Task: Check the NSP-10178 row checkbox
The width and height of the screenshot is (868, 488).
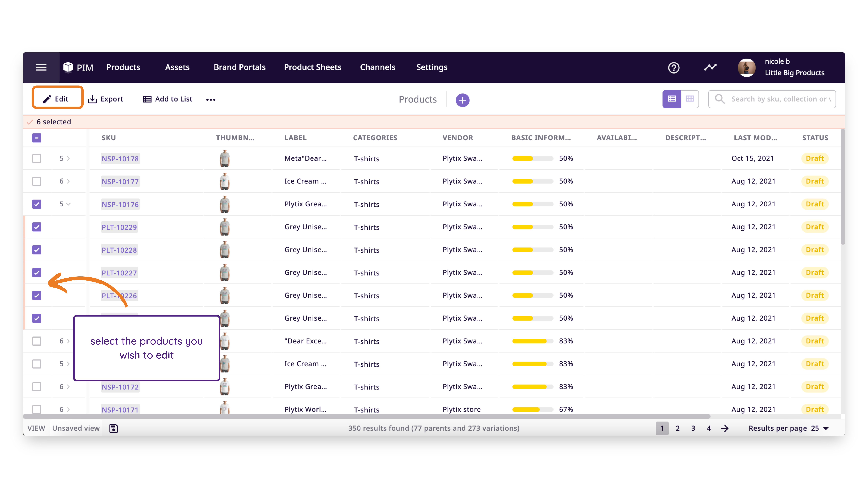Action: pyautogui.click(x=37, y=158)
